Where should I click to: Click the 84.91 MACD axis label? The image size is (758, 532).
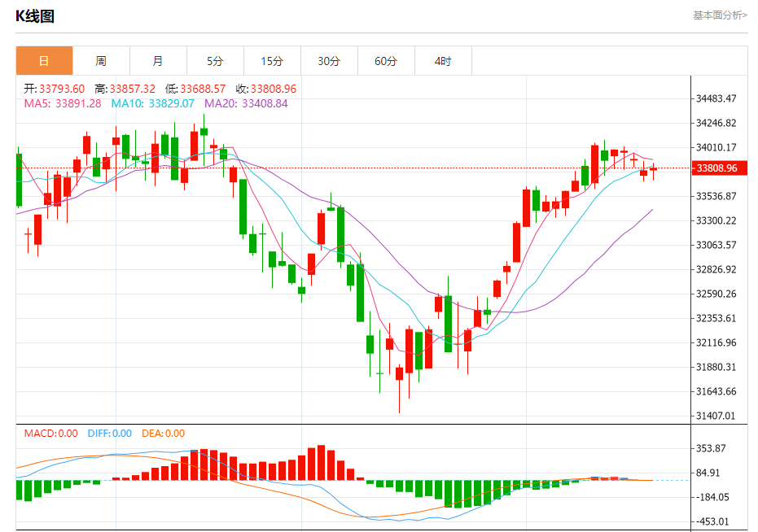click(x=708, y=473)
